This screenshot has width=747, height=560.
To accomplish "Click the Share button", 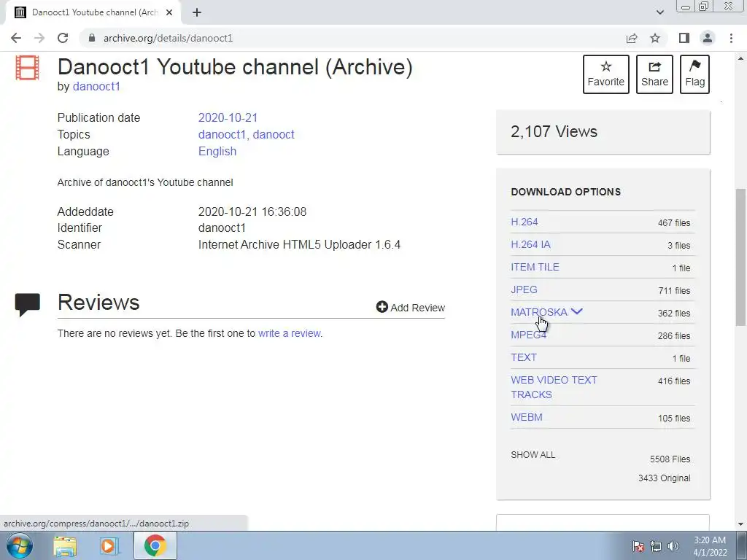I will 654,74.
